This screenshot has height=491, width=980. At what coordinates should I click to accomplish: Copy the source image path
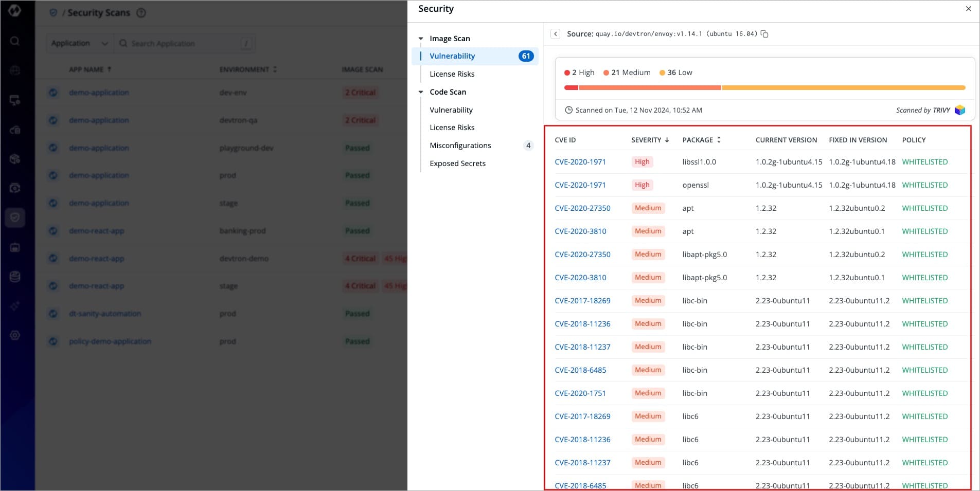click(764, 34)
